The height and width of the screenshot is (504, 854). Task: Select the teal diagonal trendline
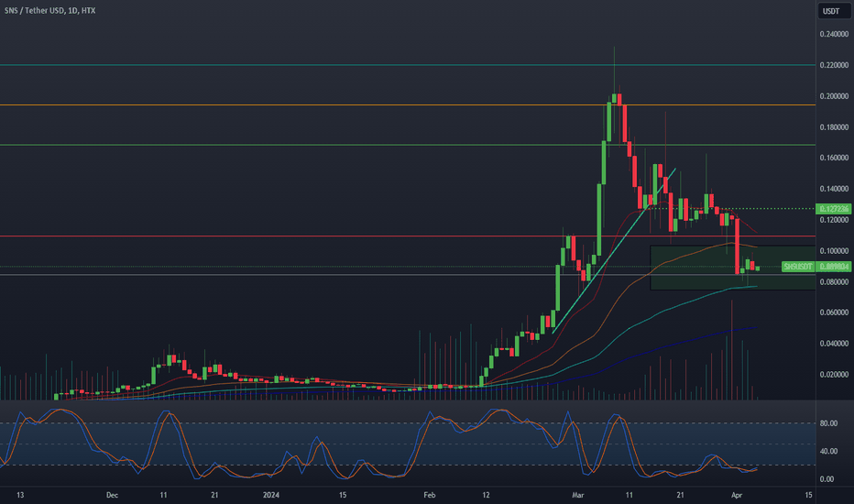(614, 251)
